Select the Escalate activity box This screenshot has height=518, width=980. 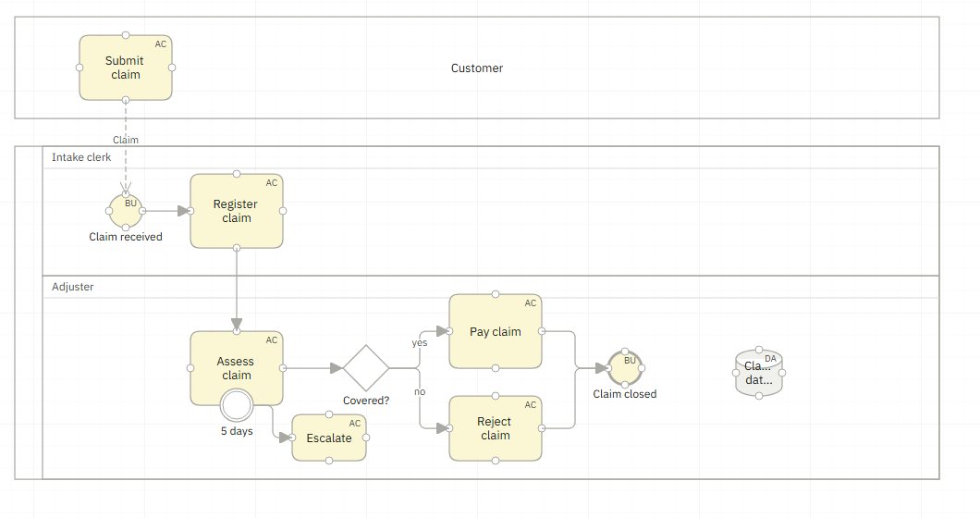(x=329, y=438)
